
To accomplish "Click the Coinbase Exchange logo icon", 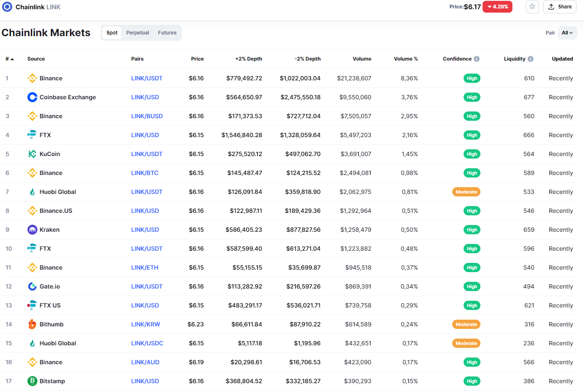I will 32,97.
